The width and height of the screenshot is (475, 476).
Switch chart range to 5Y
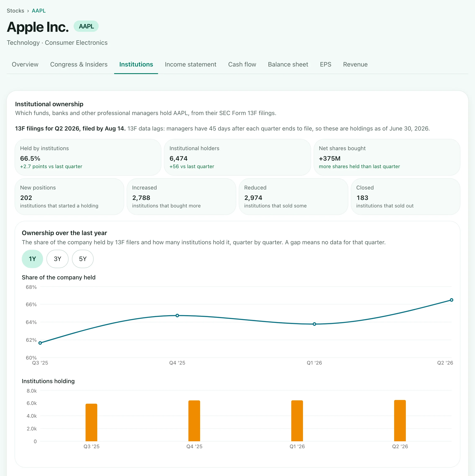coord(83,259)
